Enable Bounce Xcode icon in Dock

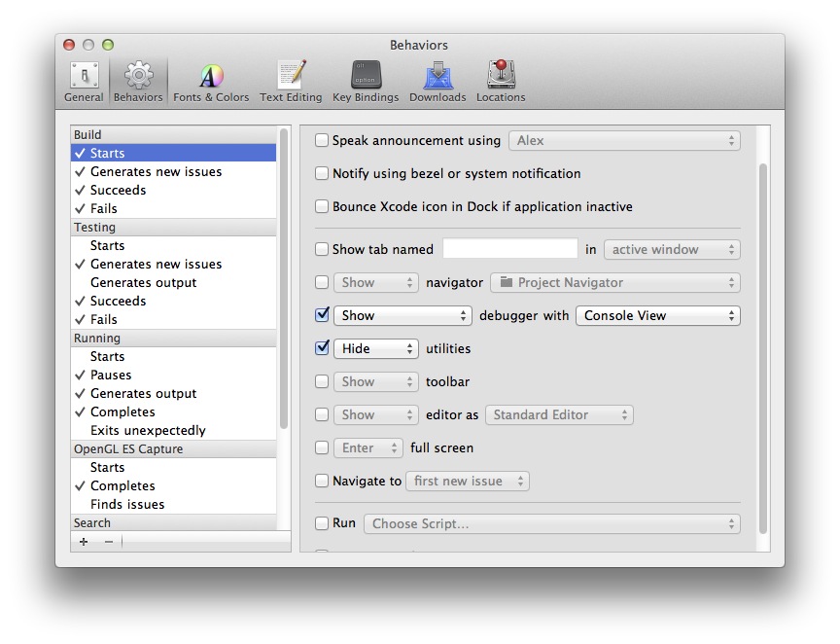click(322, 206)
